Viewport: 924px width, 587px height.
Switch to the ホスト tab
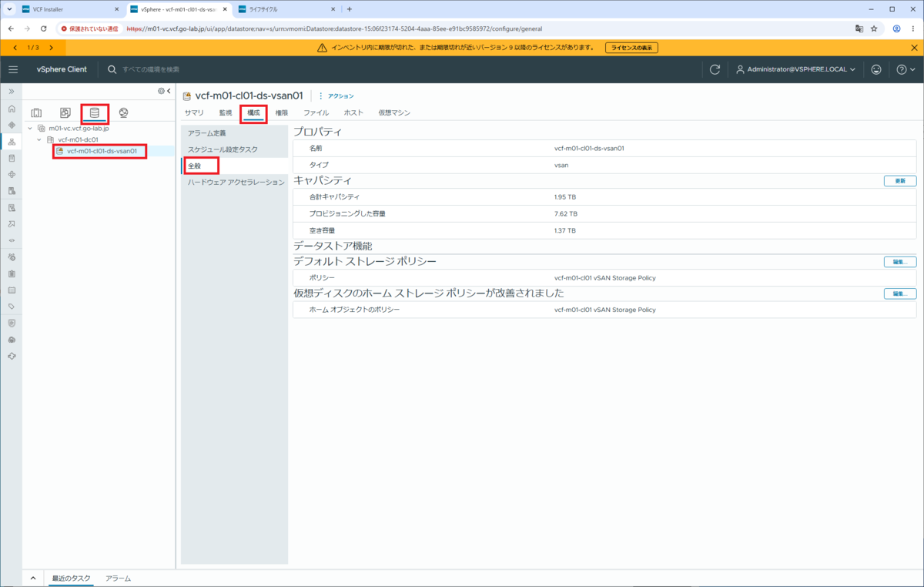pos(353,113)
